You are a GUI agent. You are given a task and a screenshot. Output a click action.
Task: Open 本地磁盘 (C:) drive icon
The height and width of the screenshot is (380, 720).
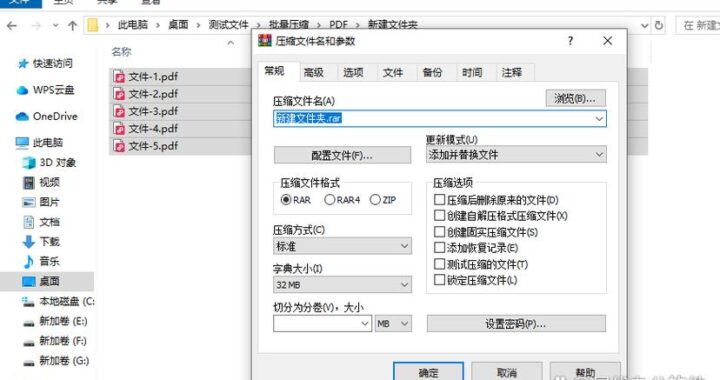coord(28,302)
